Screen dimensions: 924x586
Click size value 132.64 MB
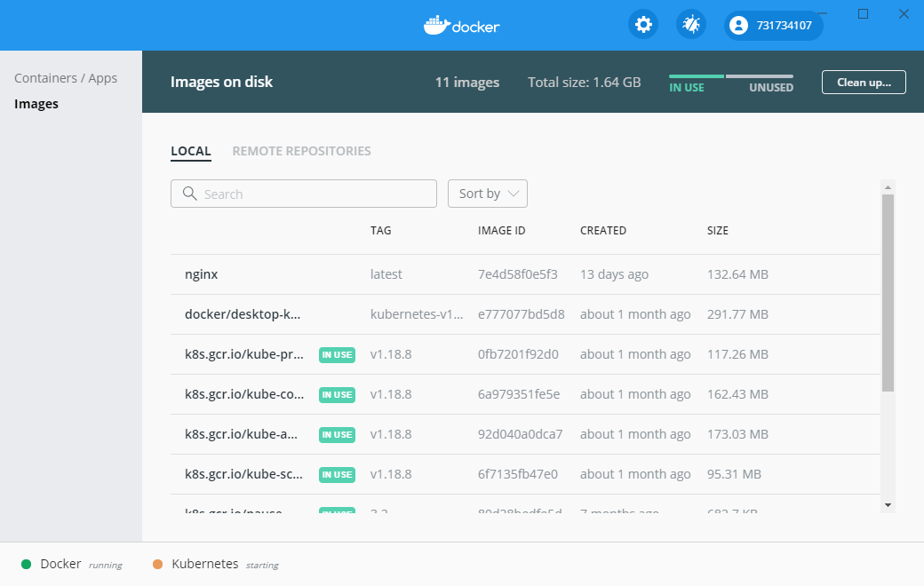point(737,274)
